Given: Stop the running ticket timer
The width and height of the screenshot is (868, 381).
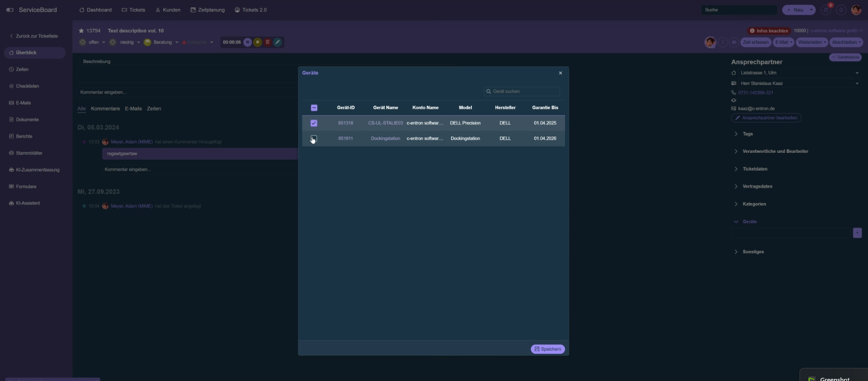Looking at the screenshot, I should 257,42.
